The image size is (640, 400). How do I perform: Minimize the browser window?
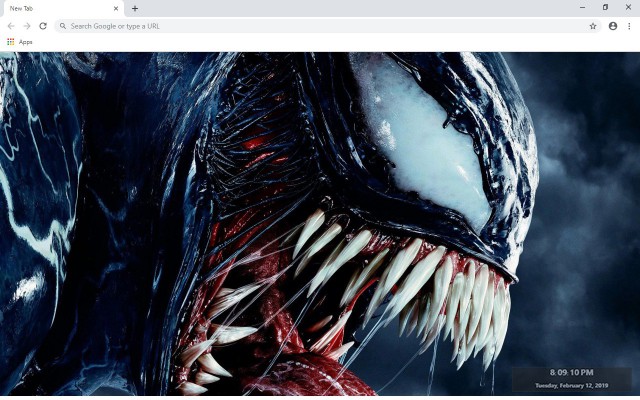click(582, 7)
